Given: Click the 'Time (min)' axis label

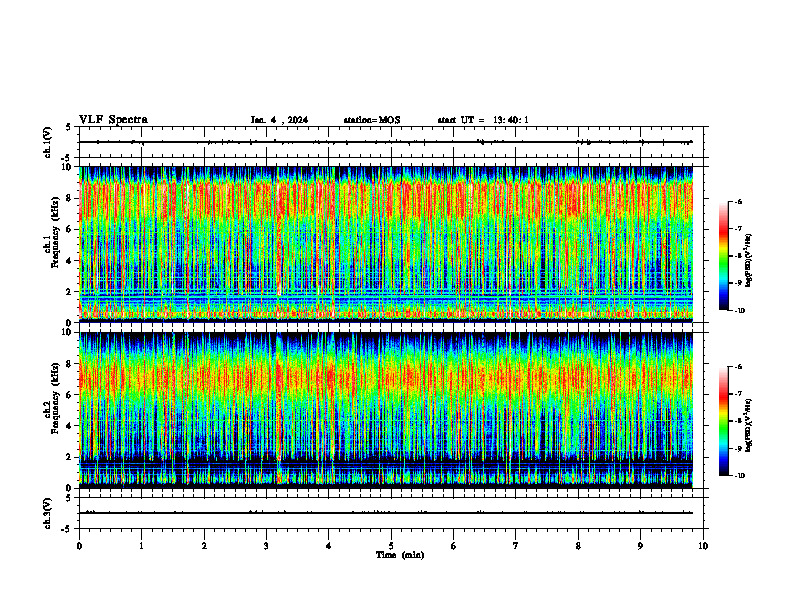Looking at the screenshot, I should click(400, 555).
